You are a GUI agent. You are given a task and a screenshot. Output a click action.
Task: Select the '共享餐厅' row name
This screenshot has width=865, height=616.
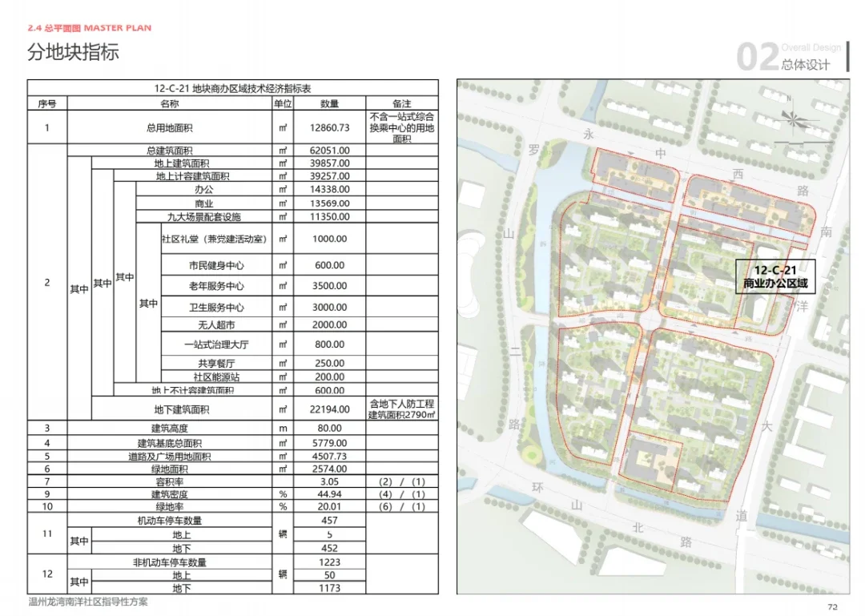pyautogui.click(x=216, y=363)
